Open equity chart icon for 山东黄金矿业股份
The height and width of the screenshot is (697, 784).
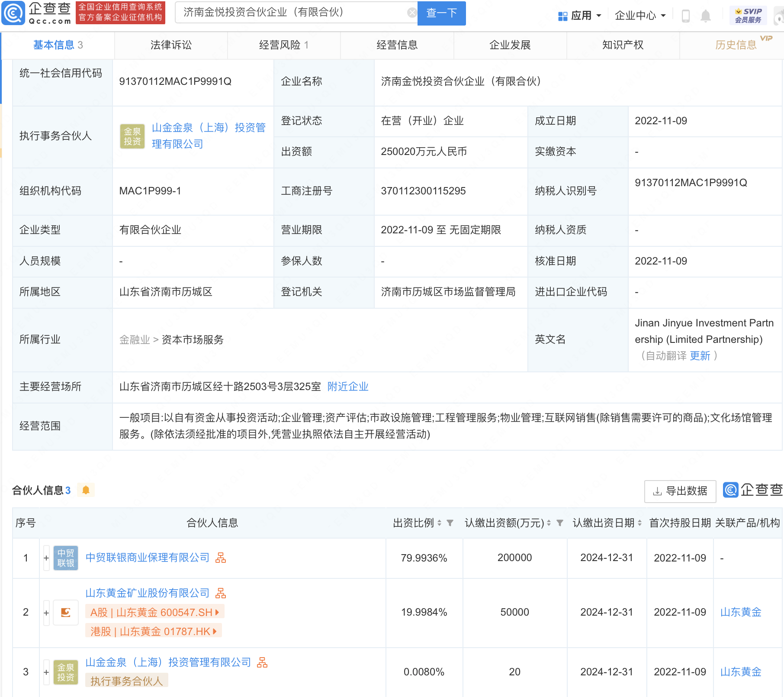coord(221,593)
